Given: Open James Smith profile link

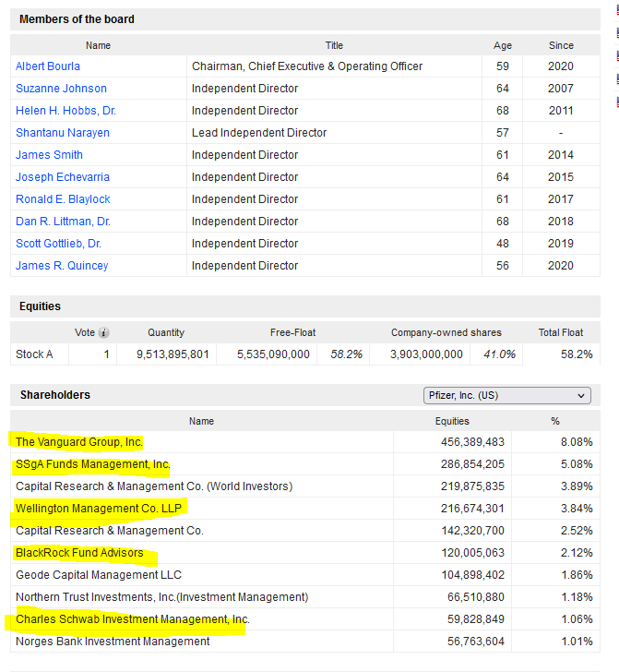Looking at the screenshot, I should click(x=49, y=155).
